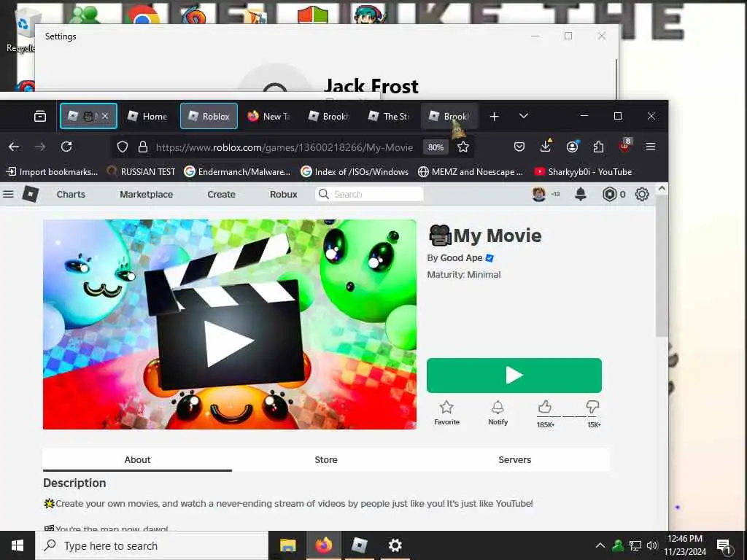The width and height of the screenshot is (747, 560).
Task: Open tracking protection shield icon
Action: click(123, 147)
